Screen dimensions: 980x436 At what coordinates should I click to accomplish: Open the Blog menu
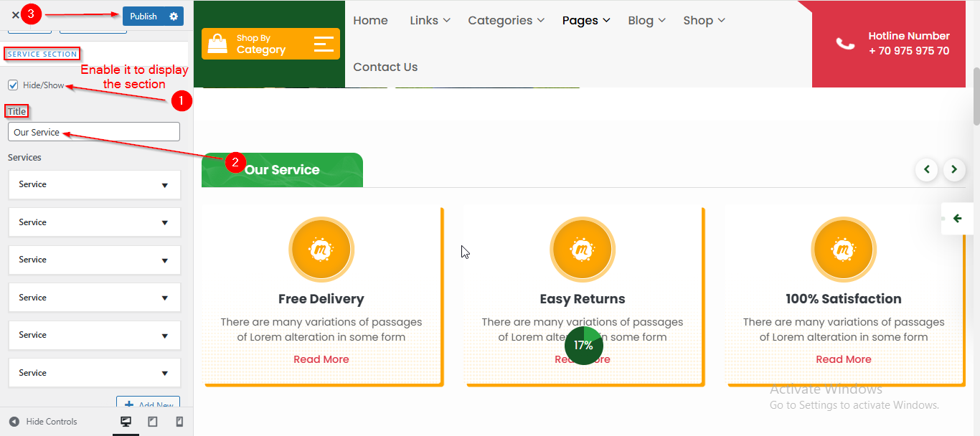pyautogui.click(x=646, y=21)
